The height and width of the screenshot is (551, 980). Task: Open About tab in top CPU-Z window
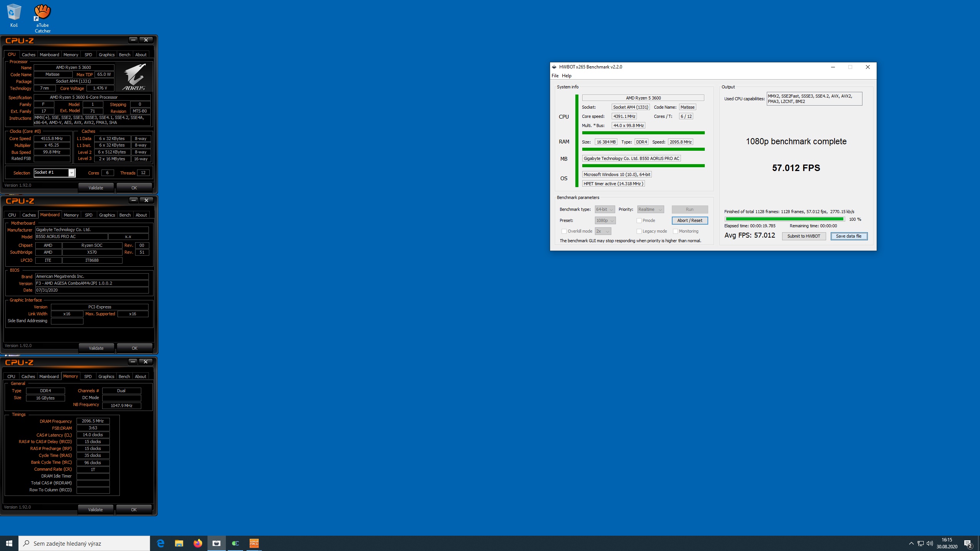(x=141, y=55)
